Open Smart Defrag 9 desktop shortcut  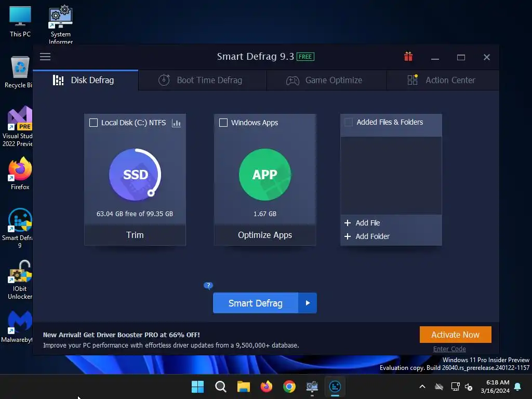point(18,228)
